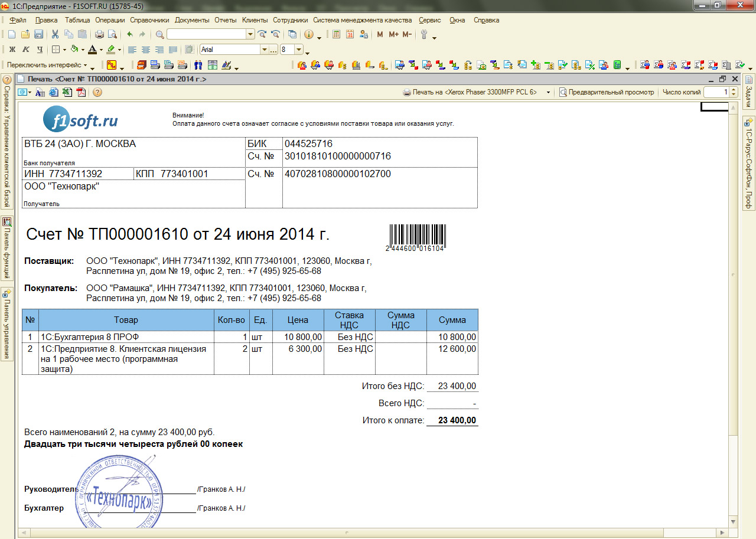Save as text document A icon

tap(40, 92)
